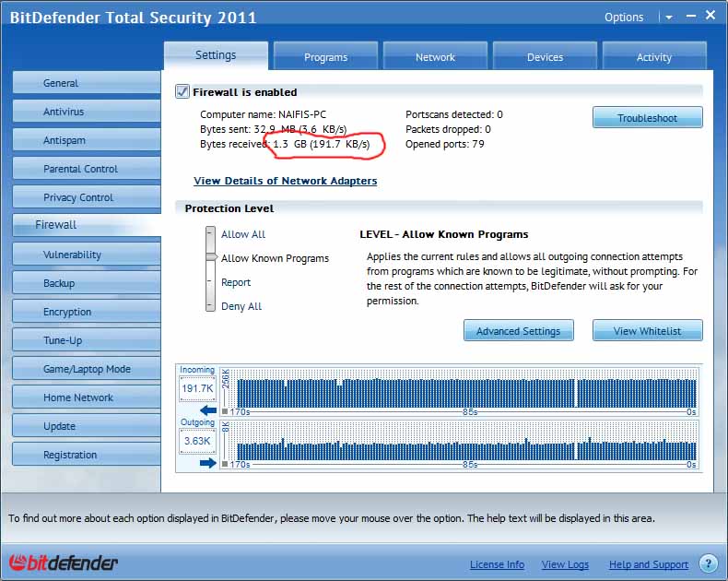
Task: Click the incoming traffic arrow icon
Action: pos(208,410)
